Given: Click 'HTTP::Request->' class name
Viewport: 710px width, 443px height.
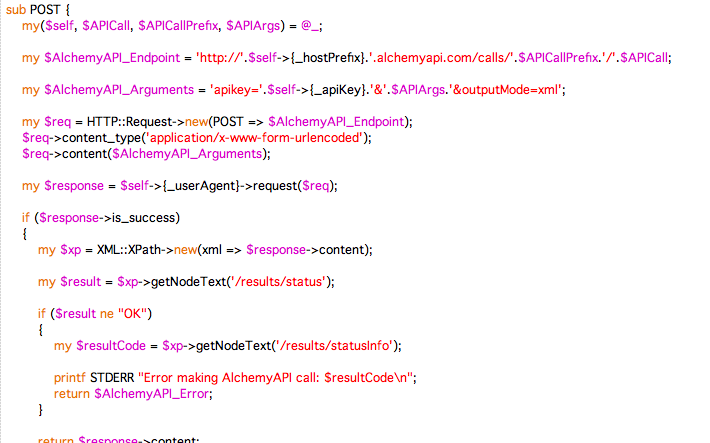Looking at the screenshot, I should (135, 122).
